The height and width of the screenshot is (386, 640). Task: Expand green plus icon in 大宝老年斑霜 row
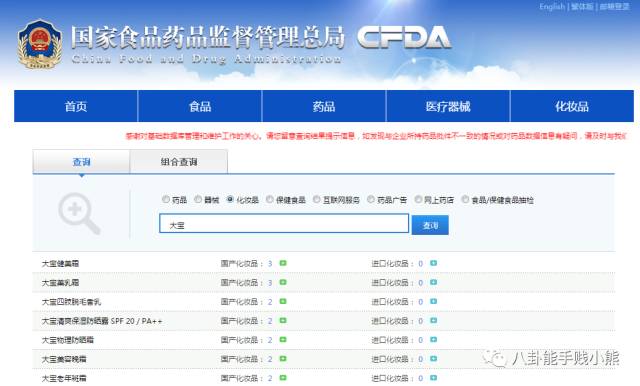pyautogui.click(x=283, y=378)
